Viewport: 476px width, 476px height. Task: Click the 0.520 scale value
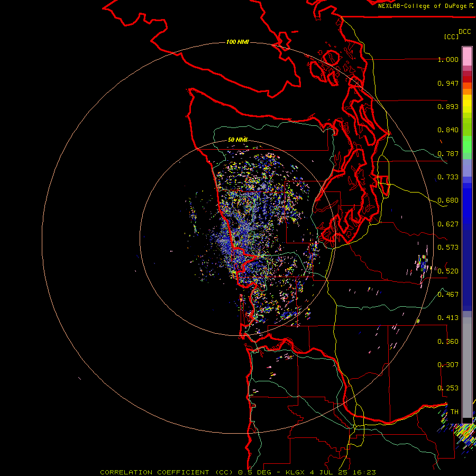(448, 271)
